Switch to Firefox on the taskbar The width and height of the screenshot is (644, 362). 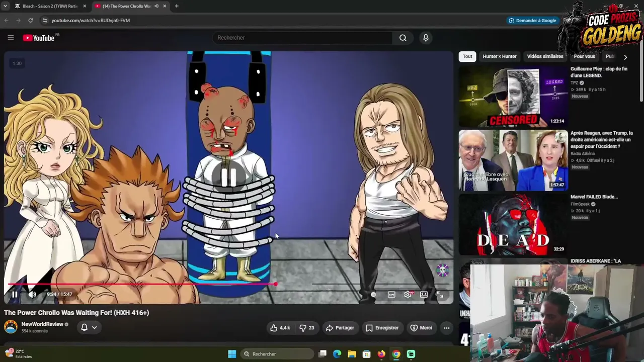pos(381,354)
